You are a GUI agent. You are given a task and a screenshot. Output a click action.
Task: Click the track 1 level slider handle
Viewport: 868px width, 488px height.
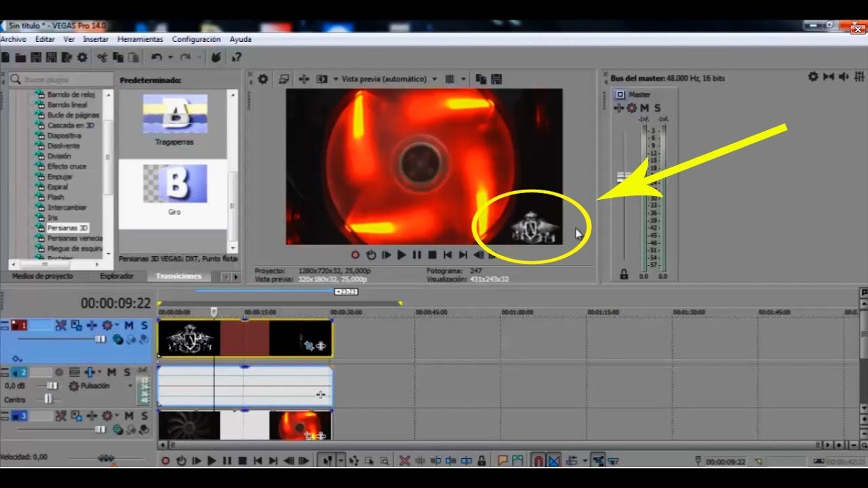coord(101,339)
